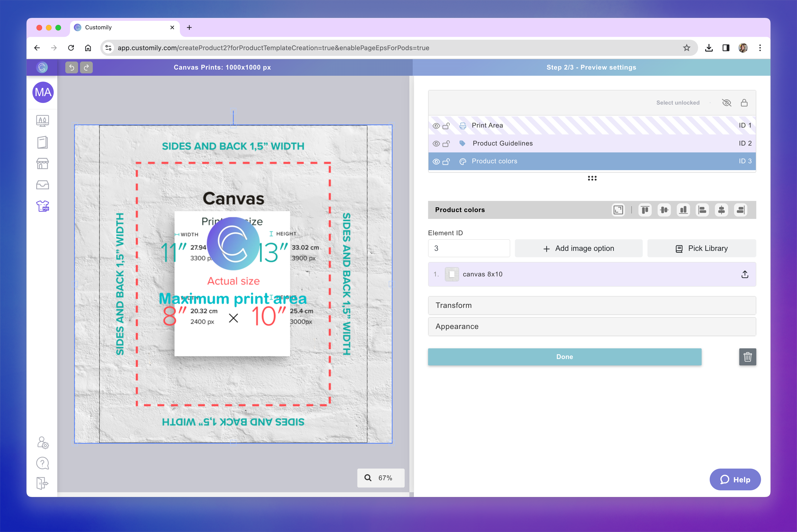Click the align top icon
The height and width of the screenshot is (532, 797).
(x=645, y=210)
